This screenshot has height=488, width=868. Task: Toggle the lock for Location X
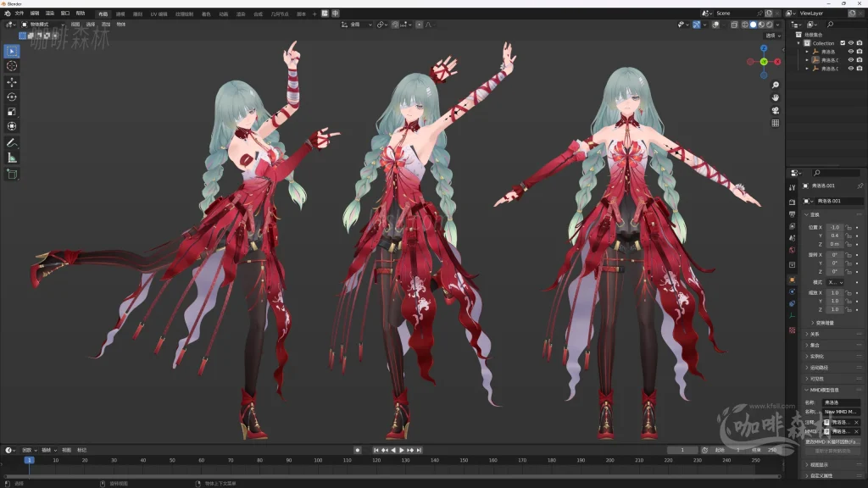click(x=849, y=227)
